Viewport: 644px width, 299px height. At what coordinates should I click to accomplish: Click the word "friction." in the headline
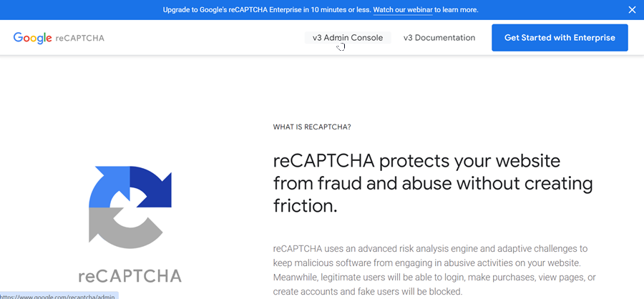click(x=305, y=206)
